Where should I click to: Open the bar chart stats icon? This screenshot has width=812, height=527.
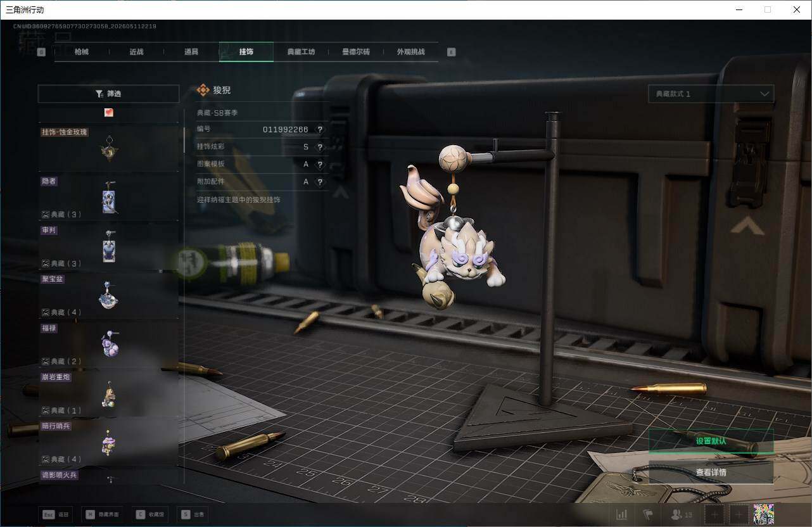[622, 515]
